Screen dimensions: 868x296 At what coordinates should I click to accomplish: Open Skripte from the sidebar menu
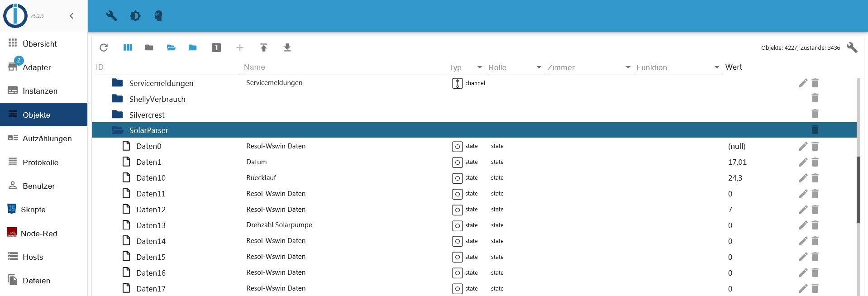pyautogui.click(x=33, y=210)
